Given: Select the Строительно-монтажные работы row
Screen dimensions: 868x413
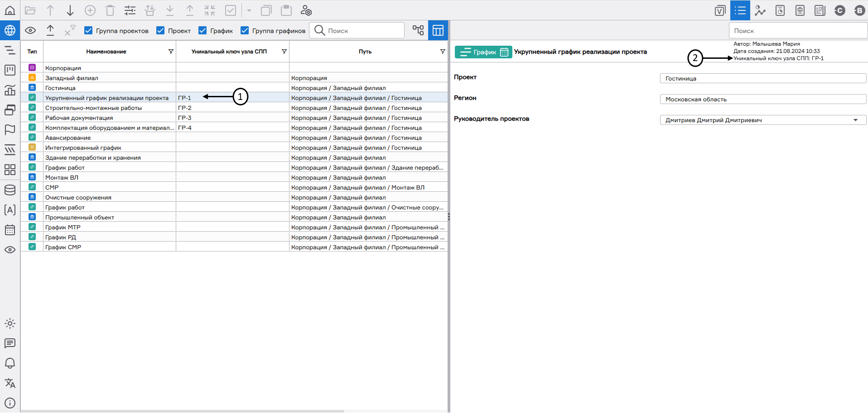Looking at the screenshot, I should click(93, 108).
